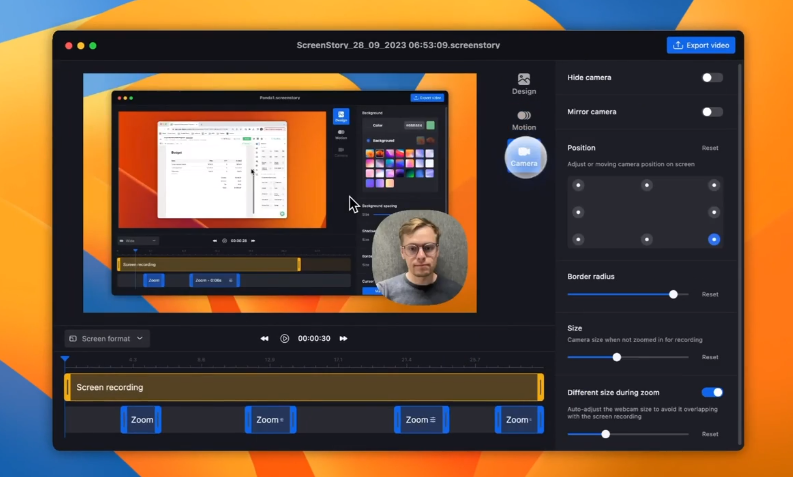Select the first Zoom clip on timeline
793x477 pixels.
click(141, 420)
